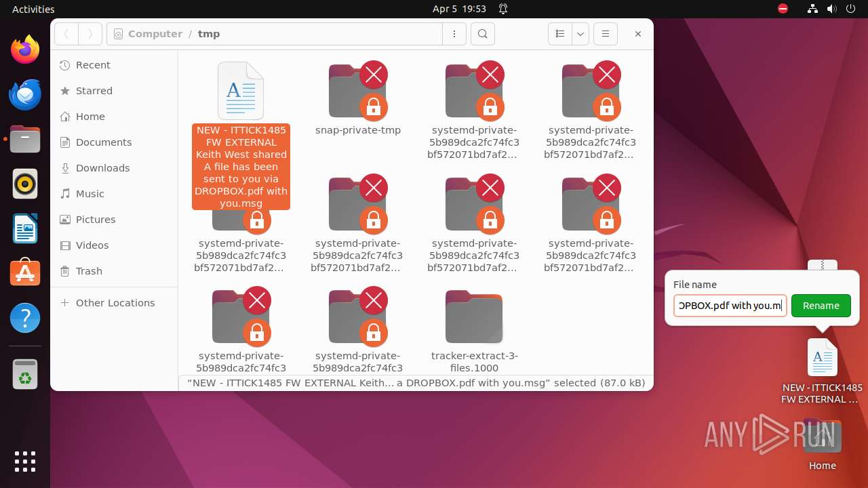Launch LibreOffice Writer from the dock
Screen dimensions: 868x488
pos(25,228)
